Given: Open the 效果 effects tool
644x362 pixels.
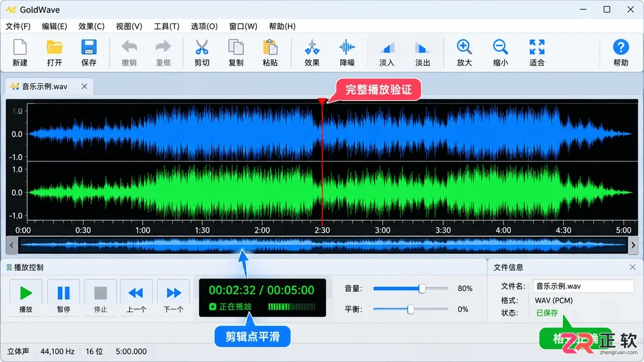Looking at the screenshot, I should click(x=312, y=52).
